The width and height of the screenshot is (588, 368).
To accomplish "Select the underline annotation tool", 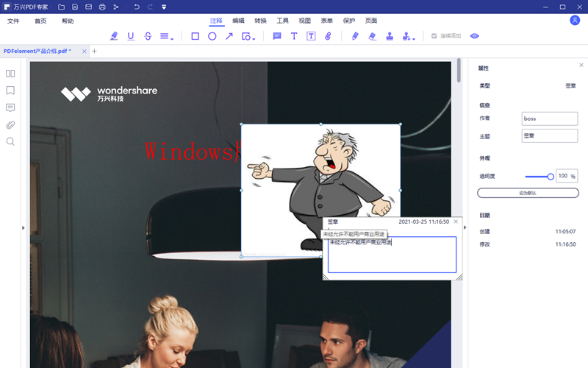I will 131,36.
